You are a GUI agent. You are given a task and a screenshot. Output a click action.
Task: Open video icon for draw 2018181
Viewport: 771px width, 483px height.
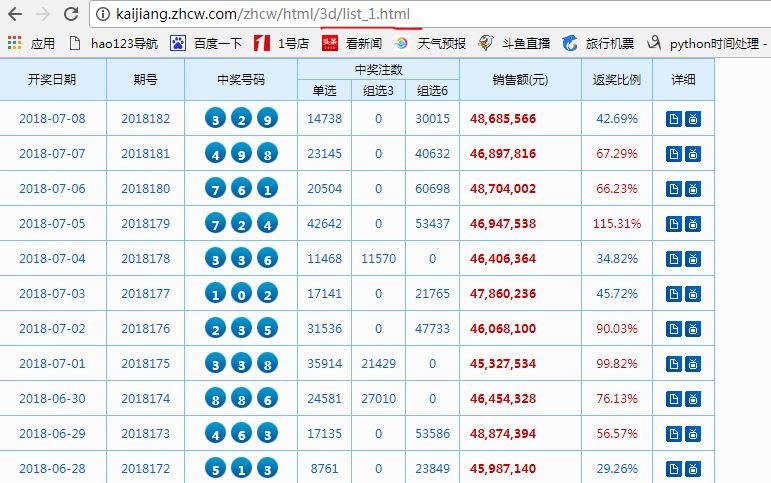click(692, 154)
